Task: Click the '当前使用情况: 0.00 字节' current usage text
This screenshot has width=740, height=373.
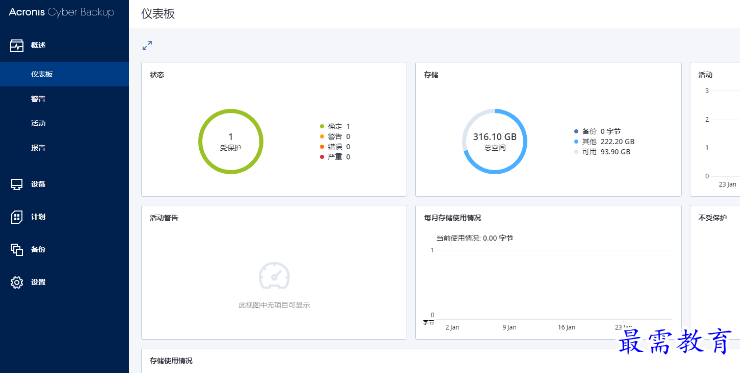Action: click(x=475, y=238)
